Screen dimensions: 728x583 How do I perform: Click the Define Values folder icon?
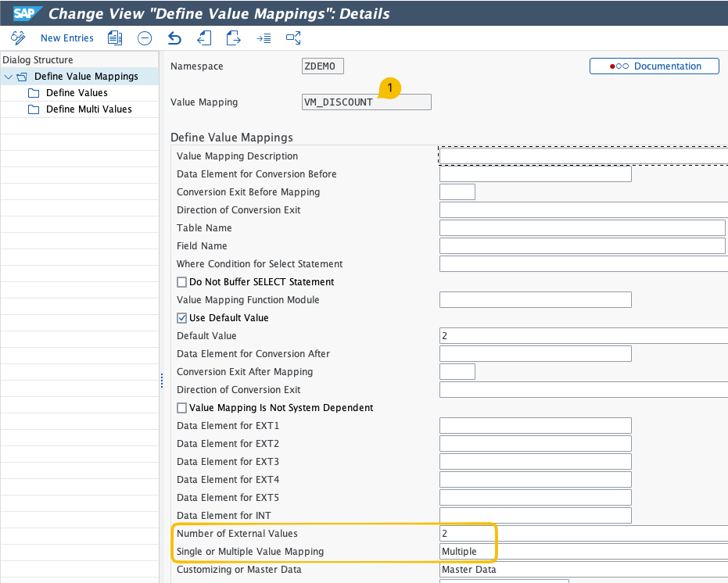coord(34,93)
